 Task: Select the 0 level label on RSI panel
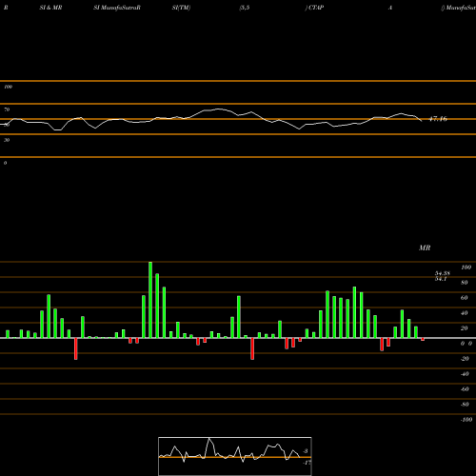pyautogui.click(x=5, y=163)
